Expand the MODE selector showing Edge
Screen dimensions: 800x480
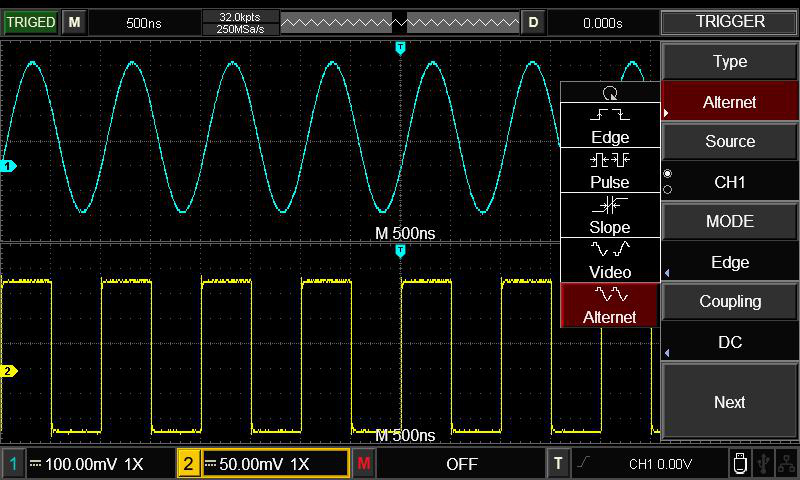(730, 262)
